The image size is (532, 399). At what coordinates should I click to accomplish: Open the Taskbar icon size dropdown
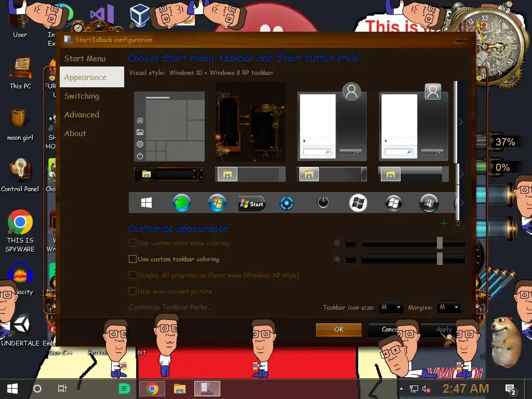pyautogui.click(x=391, y=307)
